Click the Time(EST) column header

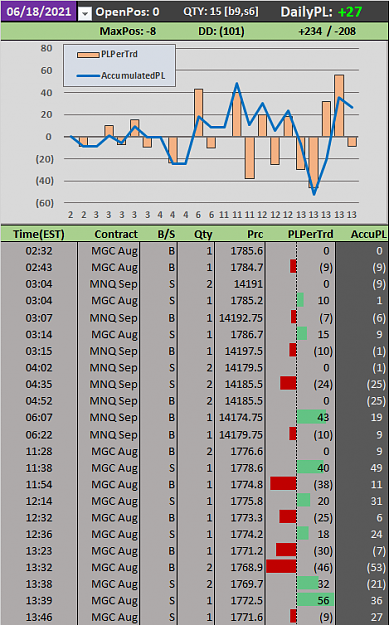coord(39,234)
